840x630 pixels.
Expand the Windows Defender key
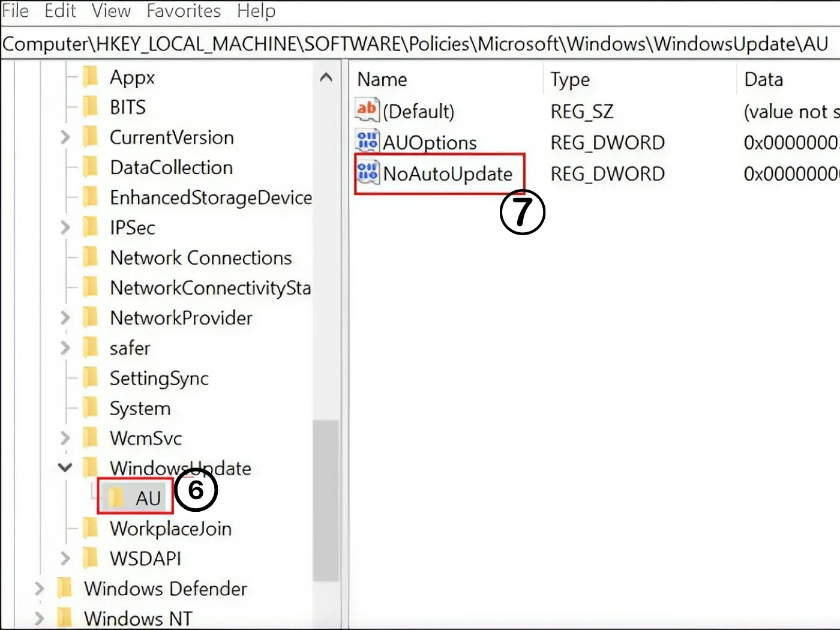[x=39, y=589]
